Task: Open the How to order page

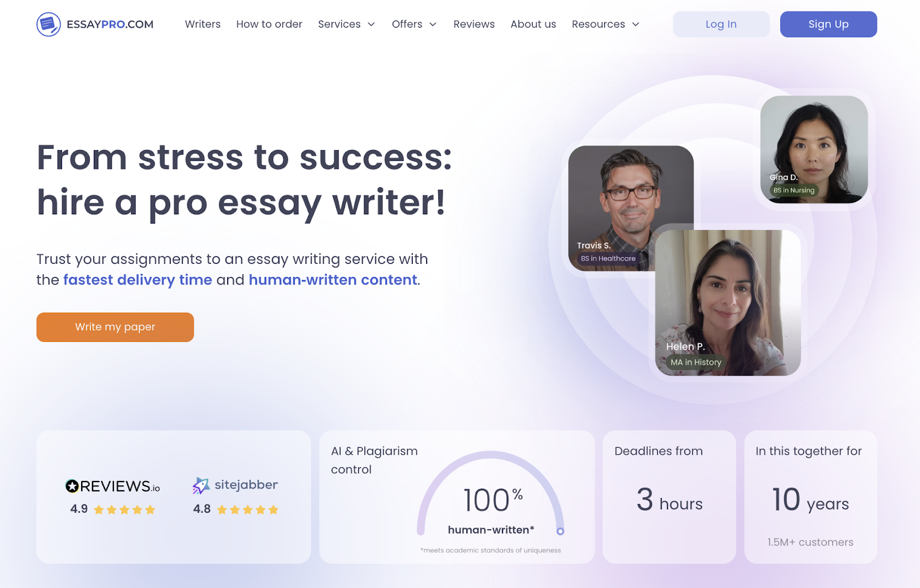Action: point(269,24)
